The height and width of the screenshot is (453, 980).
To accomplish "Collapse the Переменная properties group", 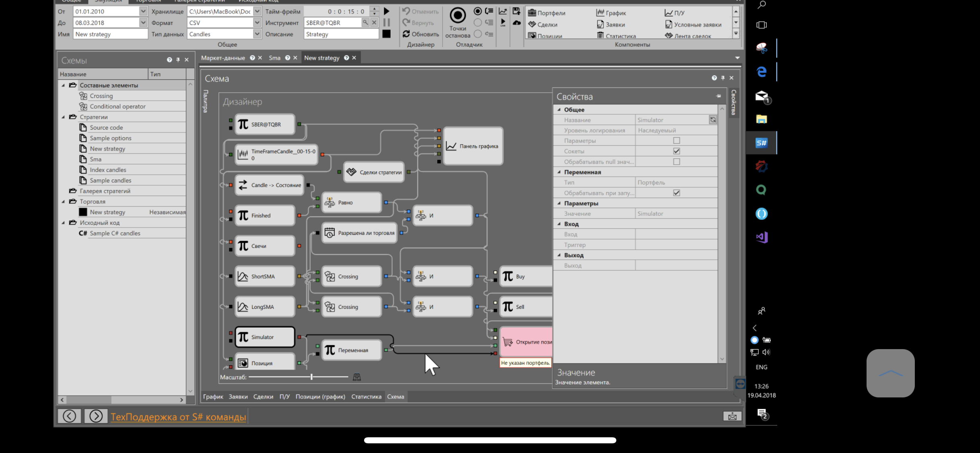I will point(559,172).
